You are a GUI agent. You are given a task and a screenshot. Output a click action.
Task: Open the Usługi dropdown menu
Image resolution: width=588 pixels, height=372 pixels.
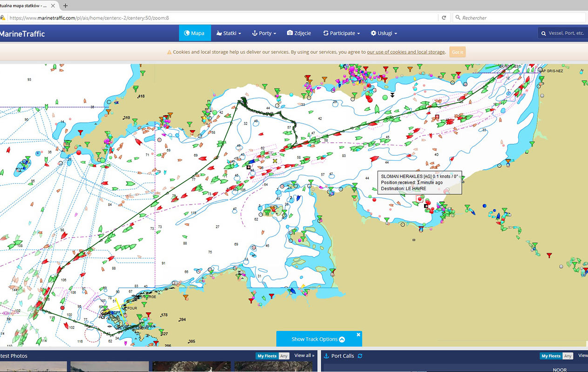384,33
